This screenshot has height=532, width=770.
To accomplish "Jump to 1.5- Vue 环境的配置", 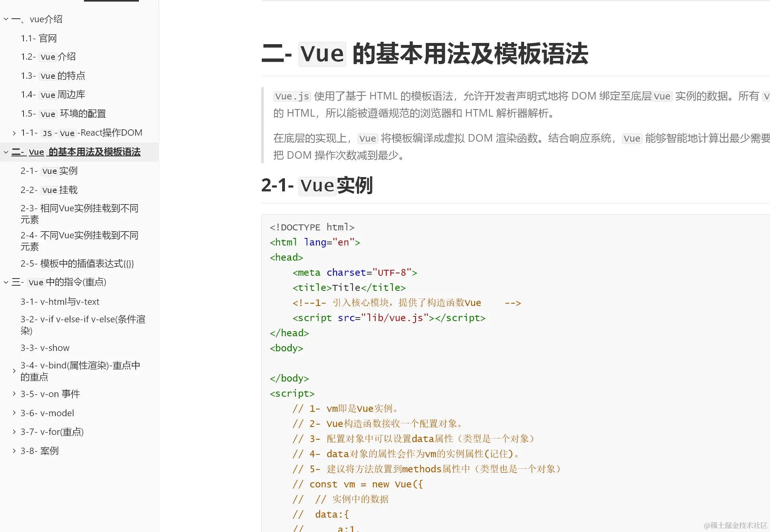I will point(63,114).
